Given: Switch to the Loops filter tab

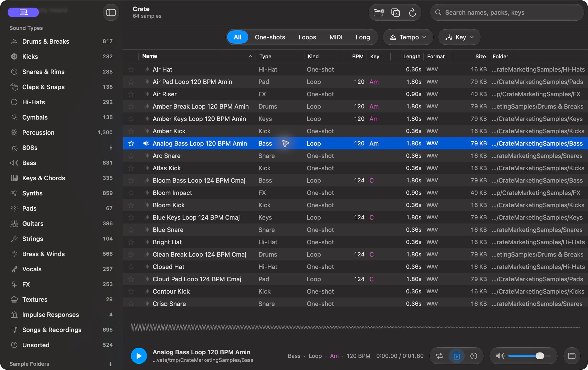Looking at the screenshot, I should point(307,37).
